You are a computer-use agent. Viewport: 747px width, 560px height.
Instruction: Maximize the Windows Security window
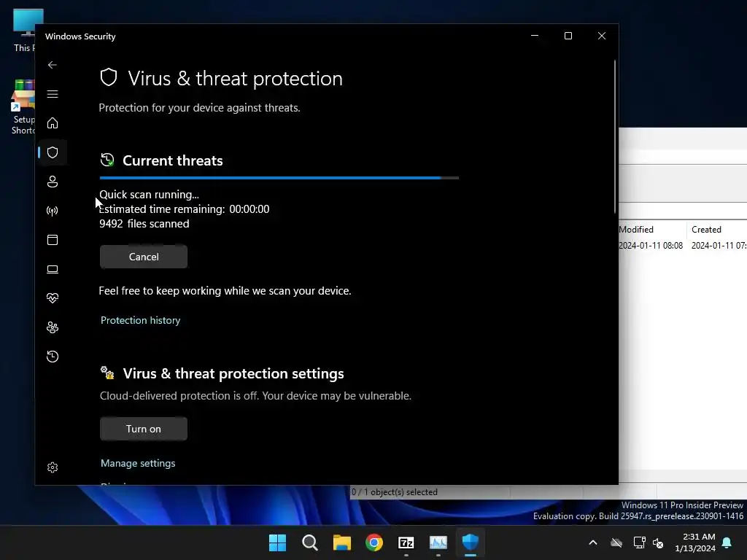click(x=568, y=36)
